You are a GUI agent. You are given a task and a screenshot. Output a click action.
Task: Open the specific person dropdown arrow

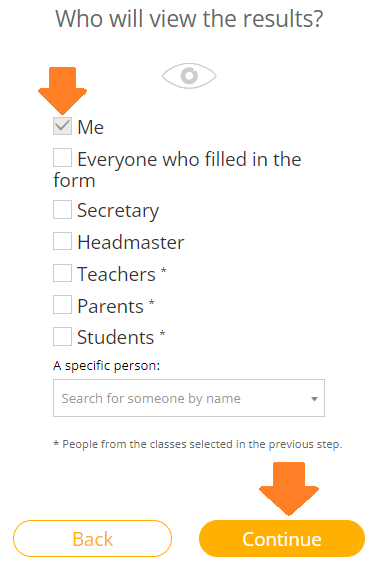point(314,399)
